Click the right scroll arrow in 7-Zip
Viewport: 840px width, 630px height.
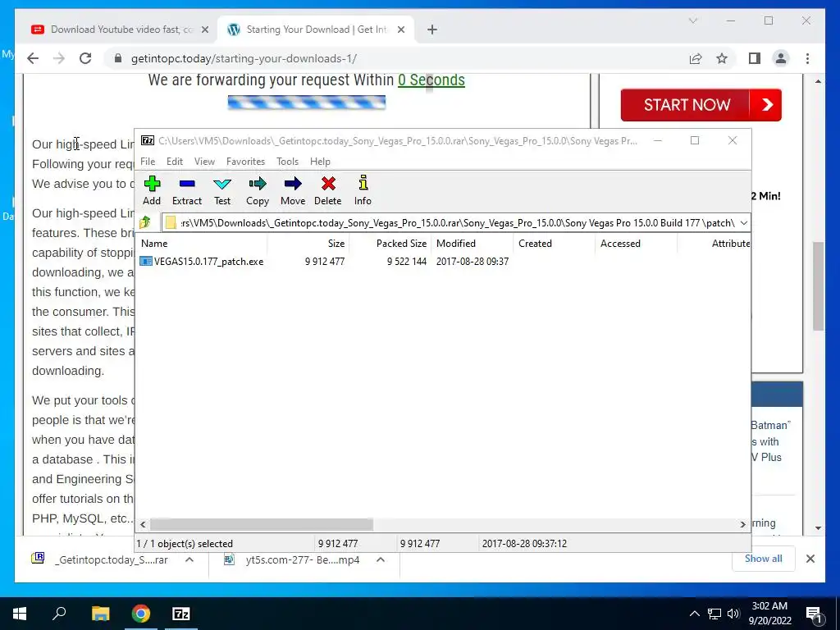(x=742, y=524)
